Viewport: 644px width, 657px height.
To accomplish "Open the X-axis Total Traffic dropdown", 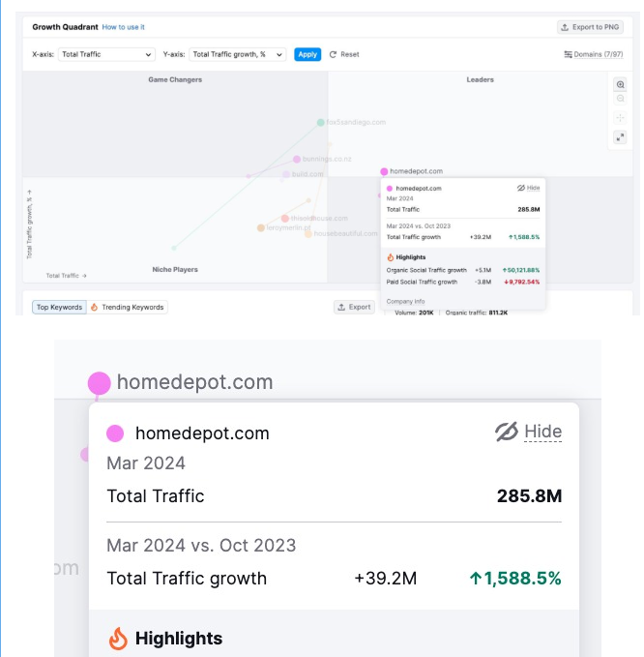I will click(x=106, y=54).
